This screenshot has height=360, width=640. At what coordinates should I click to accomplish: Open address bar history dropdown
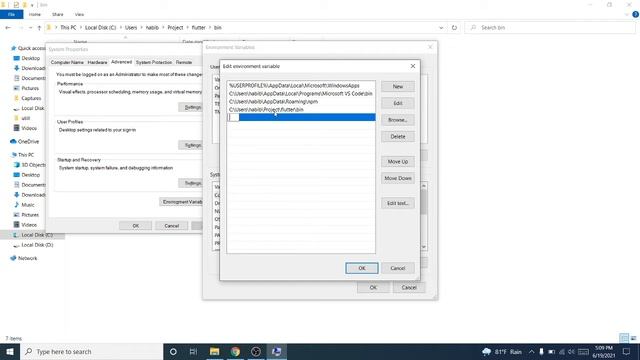[441, 28]
